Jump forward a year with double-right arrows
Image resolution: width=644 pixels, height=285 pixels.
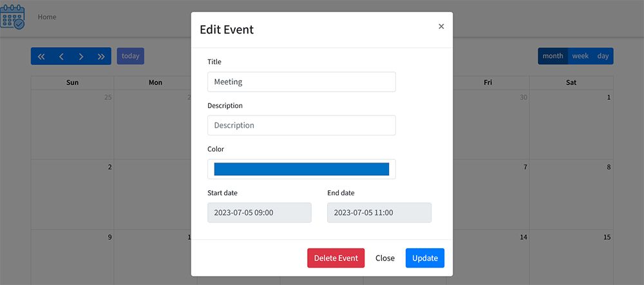point(101,56)
